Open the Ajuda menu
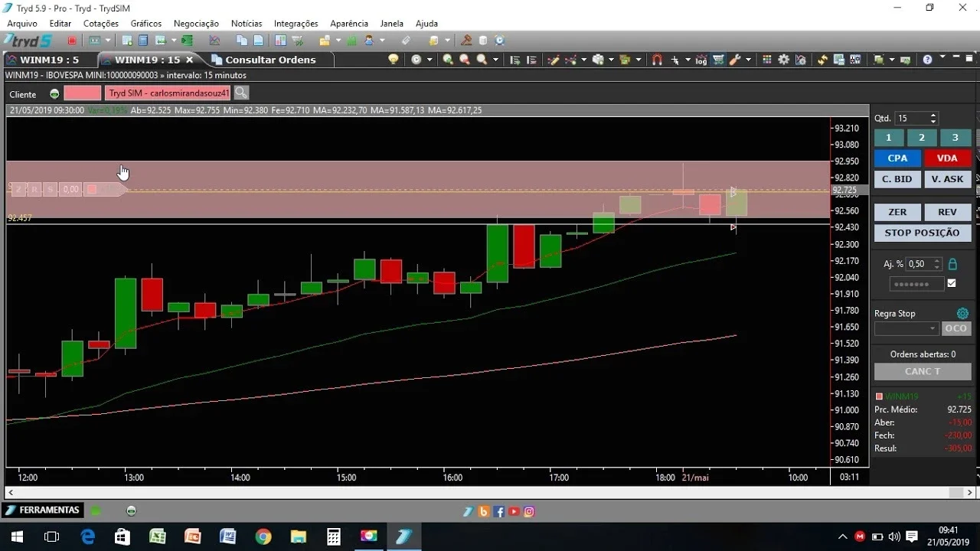The width and height of the screenshot is (980, 551). pos(426,24)
